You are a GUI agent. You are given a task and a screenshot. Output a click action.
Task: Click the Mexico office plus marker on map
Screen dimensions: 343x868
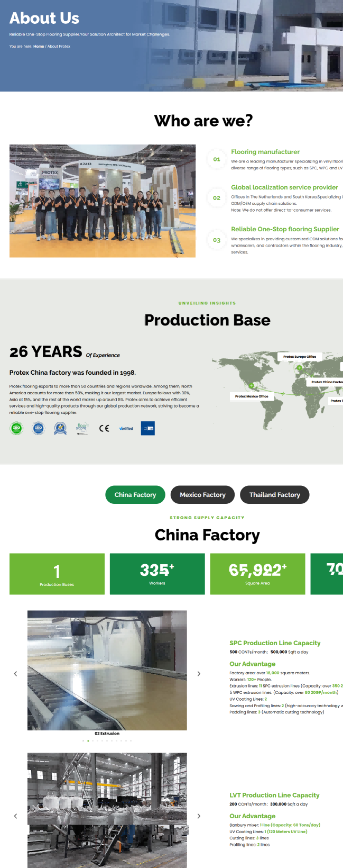click(252, 385)
